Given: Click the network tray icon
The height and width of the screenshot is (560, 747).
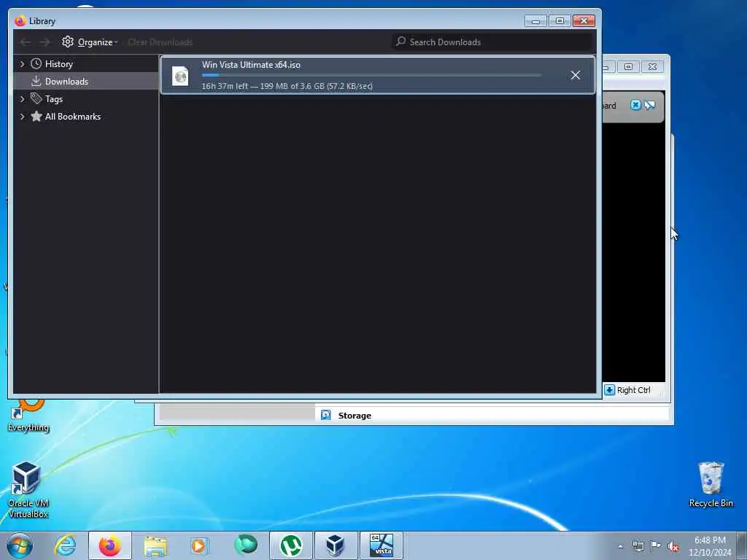Looking at the screenshot, I should (638, 547).
